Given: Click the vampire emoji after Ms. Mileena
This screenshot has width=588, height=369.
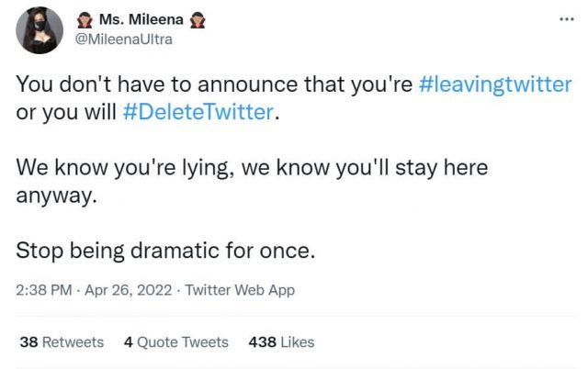Looking at the screenshot, I should (197, 22).
